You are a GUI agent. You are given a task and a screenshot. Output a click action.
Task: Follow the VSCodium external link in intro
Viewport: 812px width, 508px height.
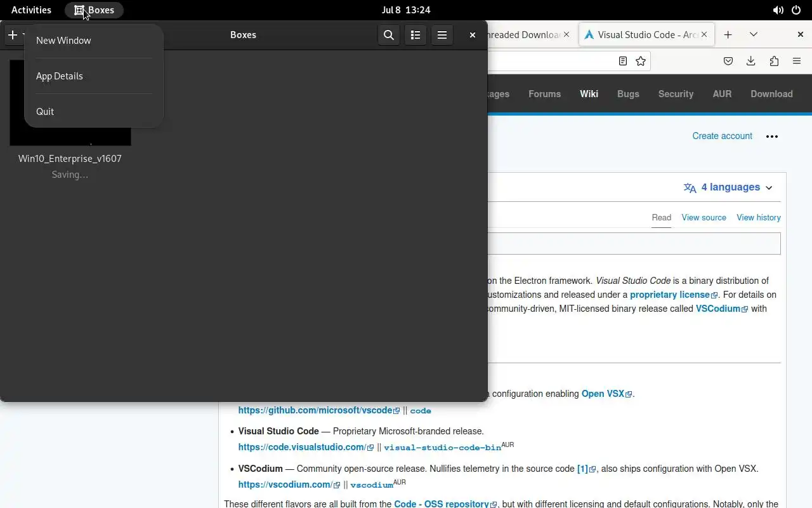(x=722, y=309)
